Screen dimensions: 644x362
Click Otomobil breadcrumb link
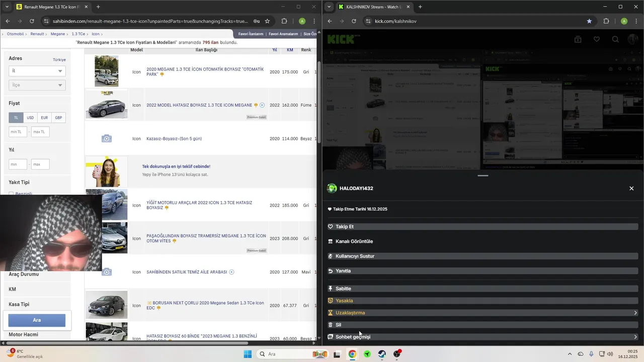pos(16,34)
